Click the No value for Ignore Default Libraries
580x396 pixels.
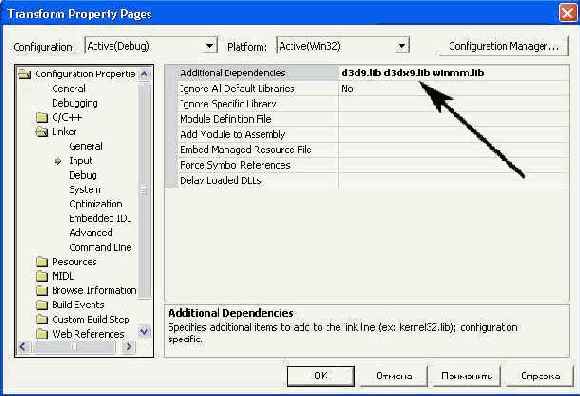[347, 89]
